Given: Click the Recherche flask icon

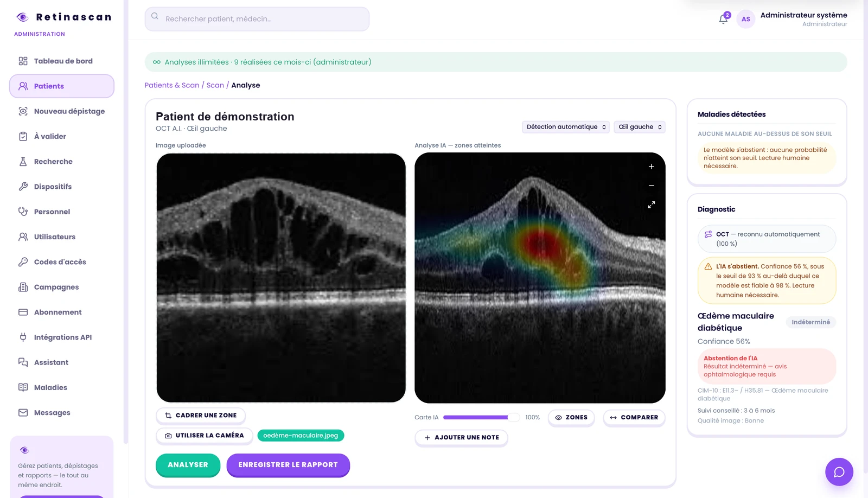Looking at the screenshot, I should pos(23,161).
